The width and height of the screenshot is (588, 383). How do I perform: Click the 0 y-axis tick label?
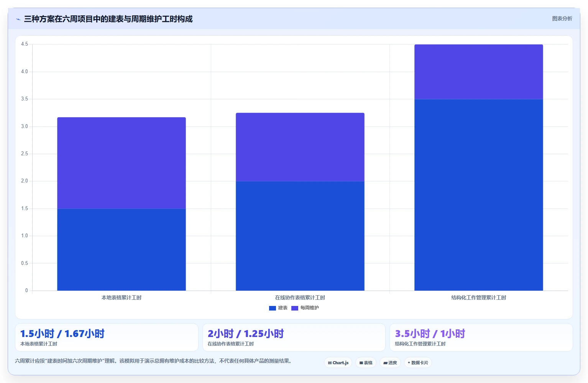click(26, 291)
